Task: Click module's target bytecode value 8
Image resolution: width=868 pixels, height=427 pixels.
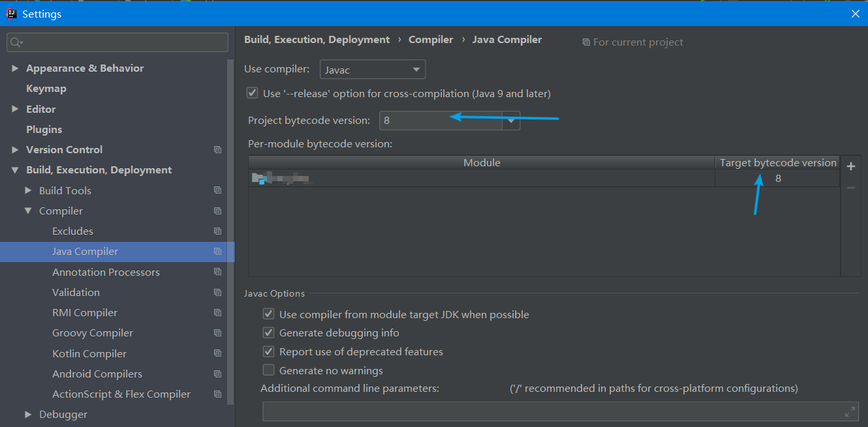Action: [x=778, y=178]
